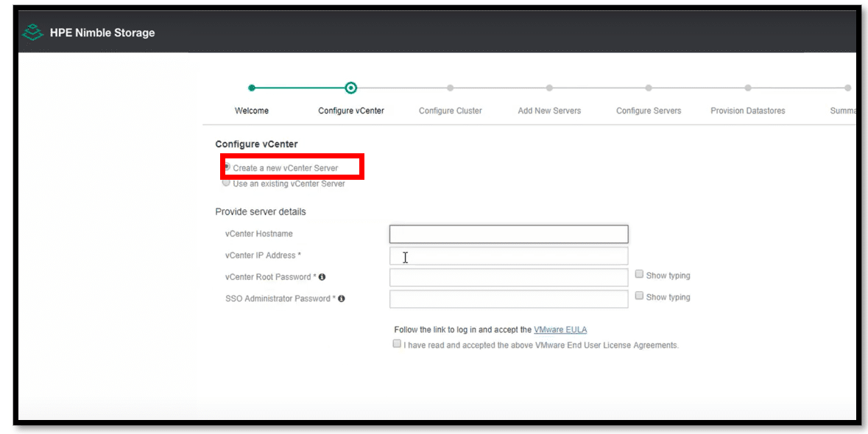Click info icon beside SSO Administrator Password
The width and height of the screenshot is (868, 434).
click(x=342, y=298)
